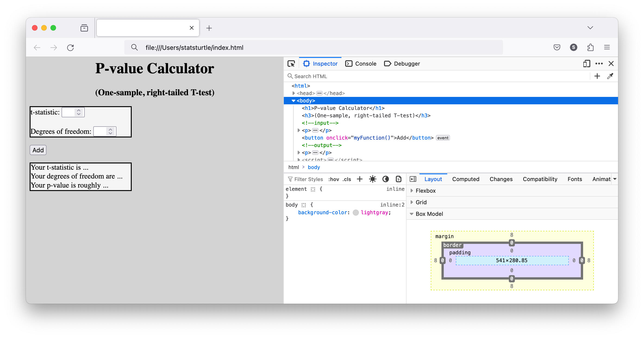Screen dimensions: 644x338
Task: Open the account S avatar menu
Action: 573,47
